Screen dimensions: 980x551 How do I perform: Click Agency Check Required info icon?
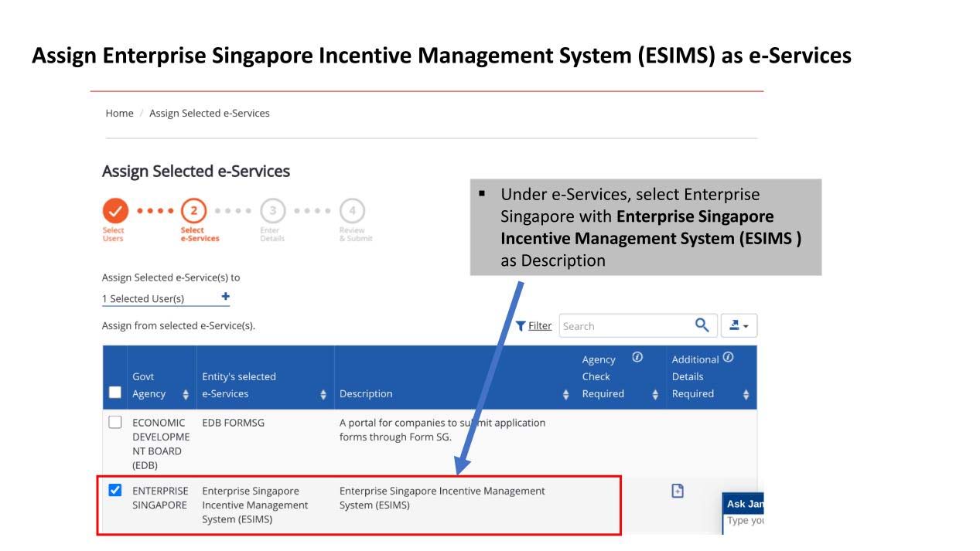point(639,358)
